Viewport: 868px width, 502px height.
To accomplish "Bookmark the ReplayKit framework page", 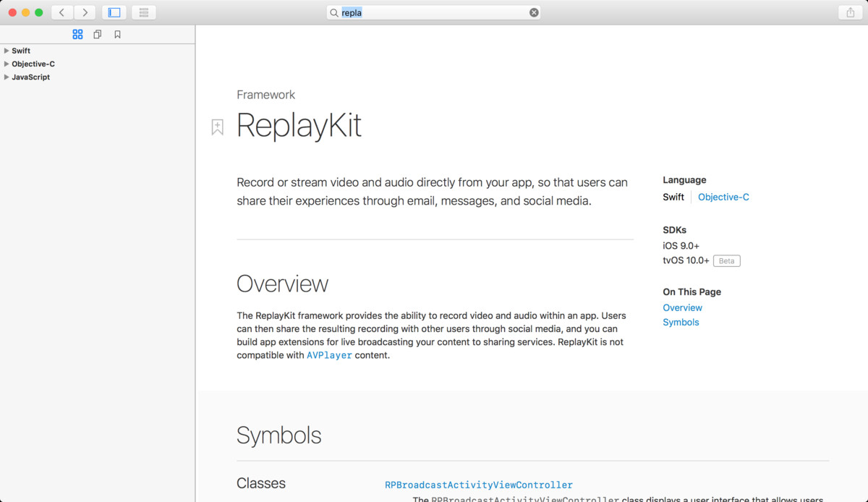I will pos(217,127).
